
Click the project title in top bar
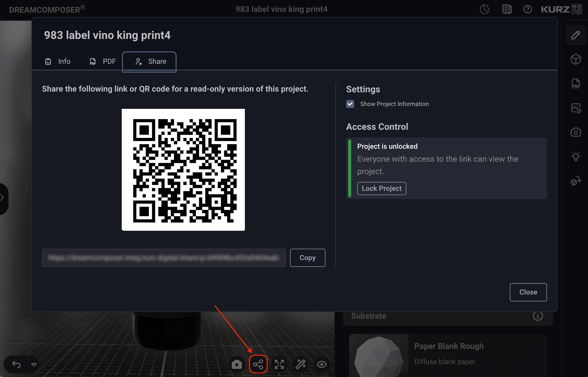point(281,9)
